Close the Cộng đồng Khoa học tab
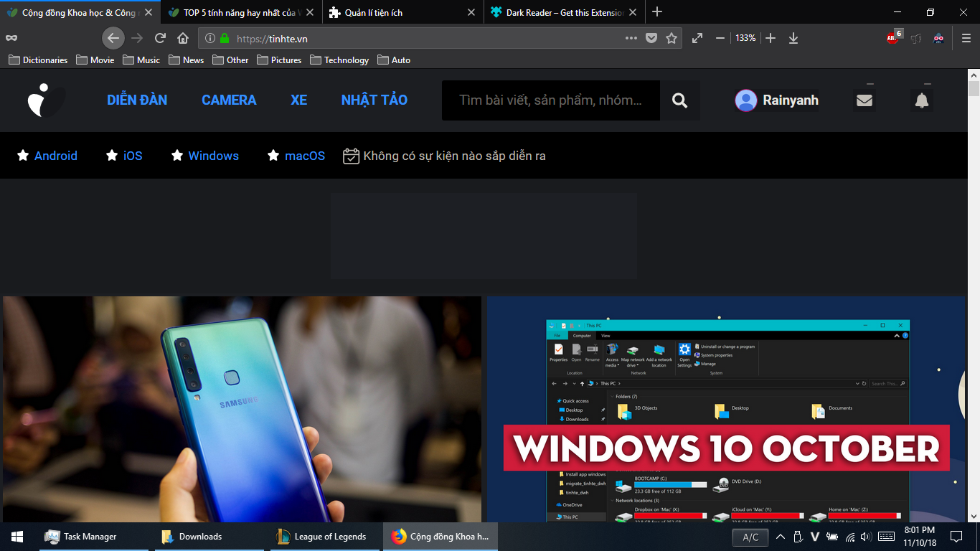Image resolution: width=980 pixels, height=551 pixels. (149, 12)
